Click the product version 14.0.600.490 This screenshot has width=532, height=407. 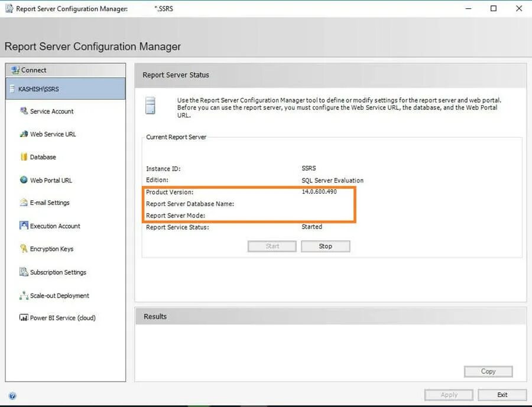(319, 191)
